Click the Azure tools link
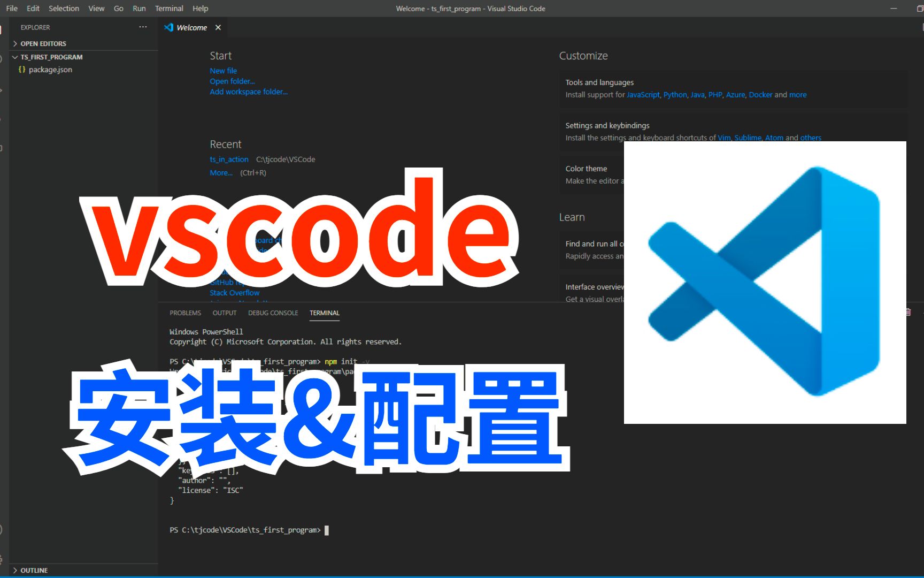 735,95
